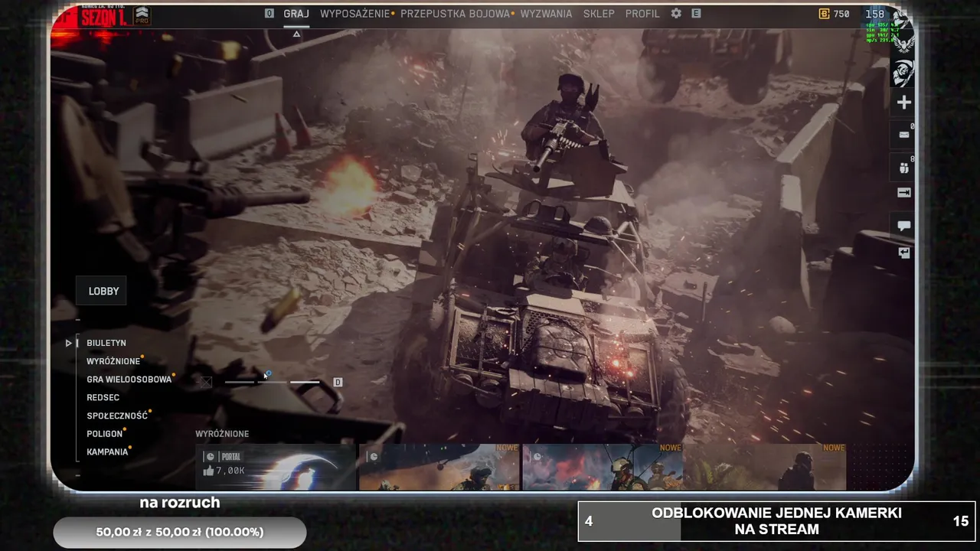Select KAMPANIA menu entry
The width and height of the screenshot is (980, 551).
[107, 452]
